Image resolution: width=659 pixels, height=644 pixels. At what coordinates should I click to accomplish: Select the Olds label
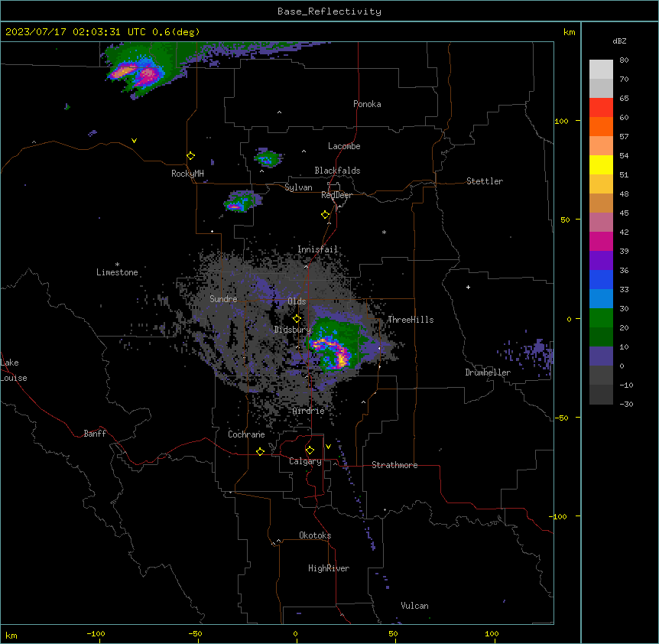(x=297, y=301)
